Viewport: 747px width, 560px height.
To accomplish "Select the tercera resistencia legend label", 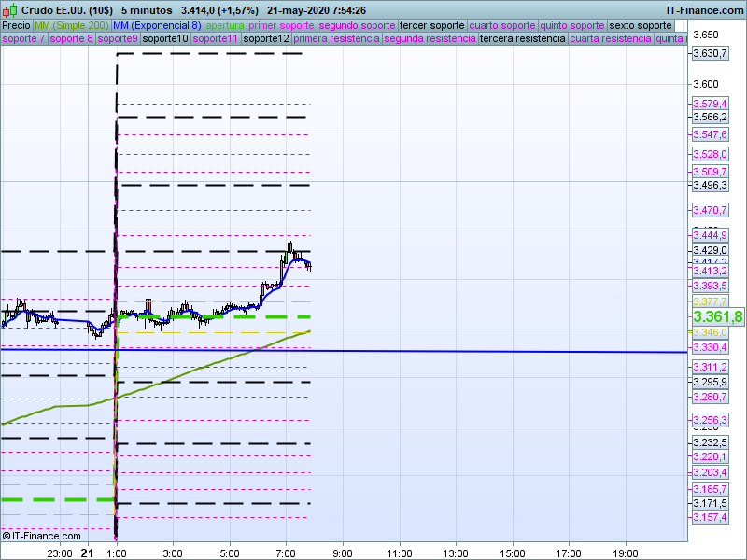I will click(522, 38).
